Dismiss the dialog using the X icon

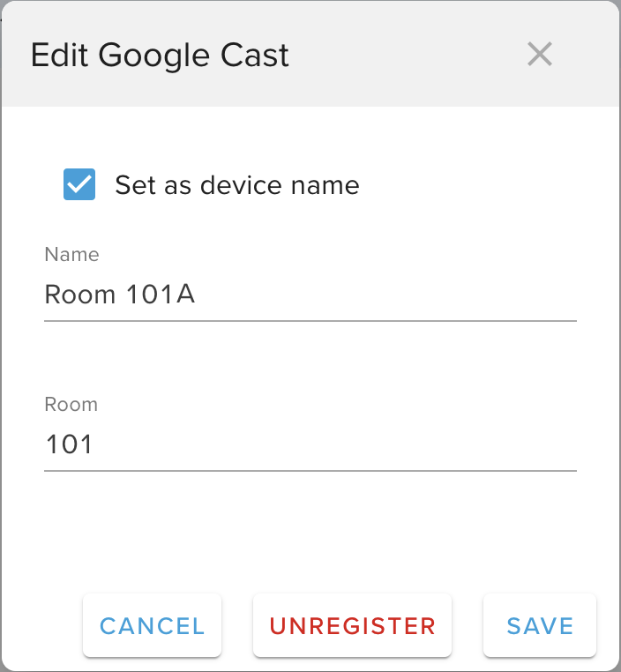pyautogui.click(x=539, y=55)
